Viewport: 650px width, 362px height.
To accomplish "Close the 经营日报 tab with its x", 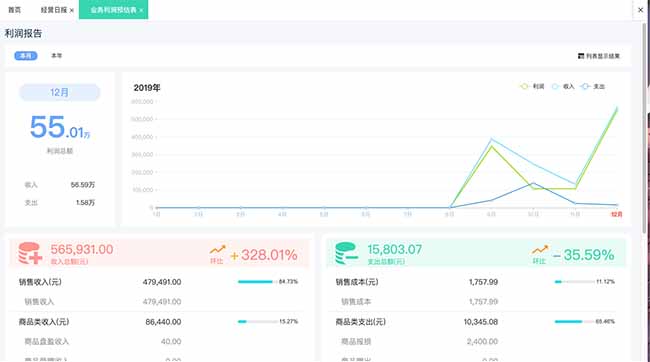I will [x=72, y=10].
